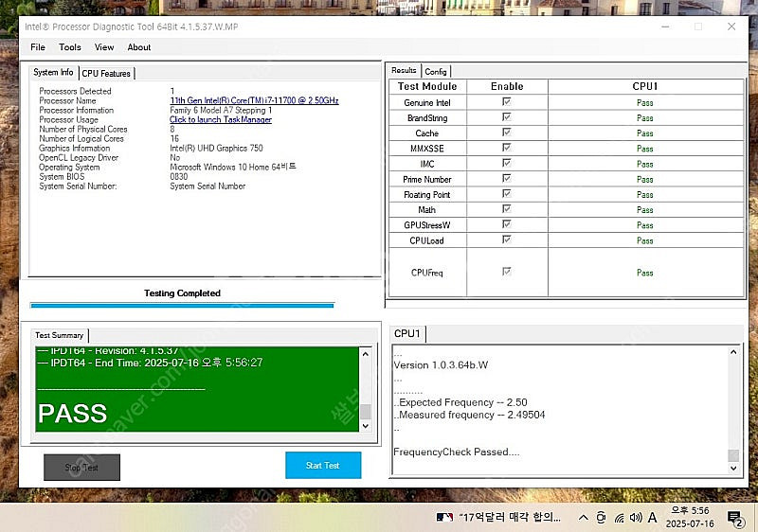Click the Stop Test button
Screen dimensions: 758x532
(81, 468)
